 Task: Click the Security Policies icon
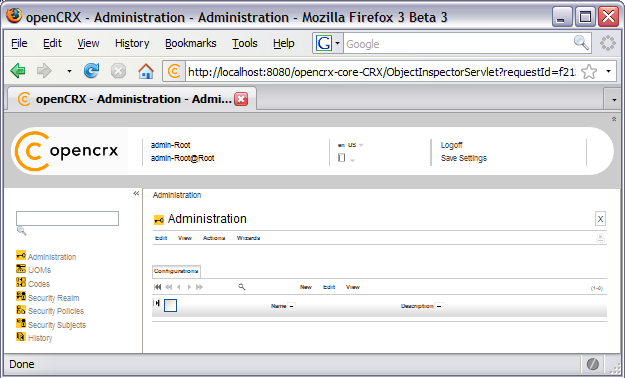click(x=21, y=309)
